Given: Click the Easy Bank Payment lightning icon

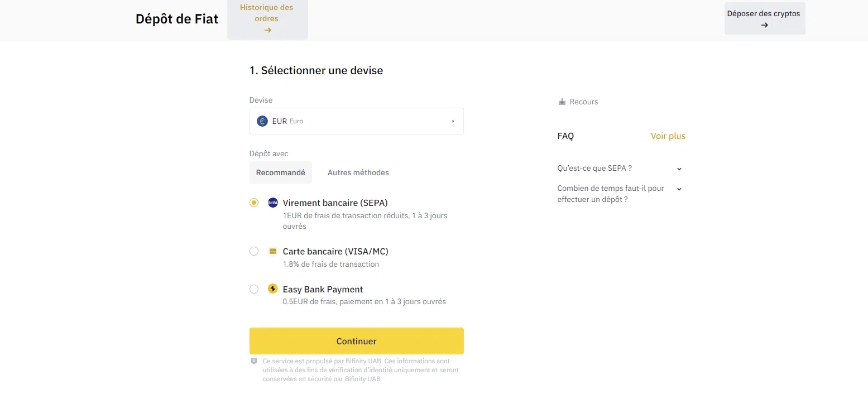Looking at the screenshot, I should 272,289.
